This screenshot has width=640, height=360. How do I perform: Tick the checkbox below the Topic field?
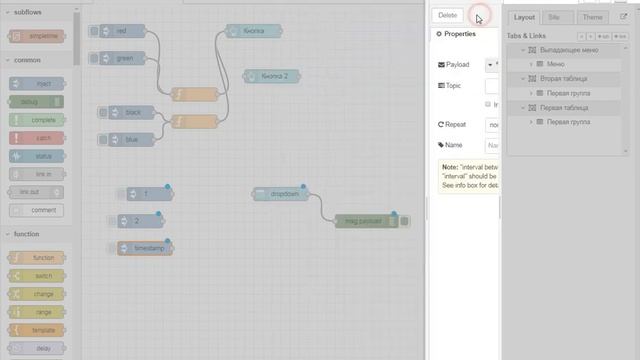[x=488, y=104]
